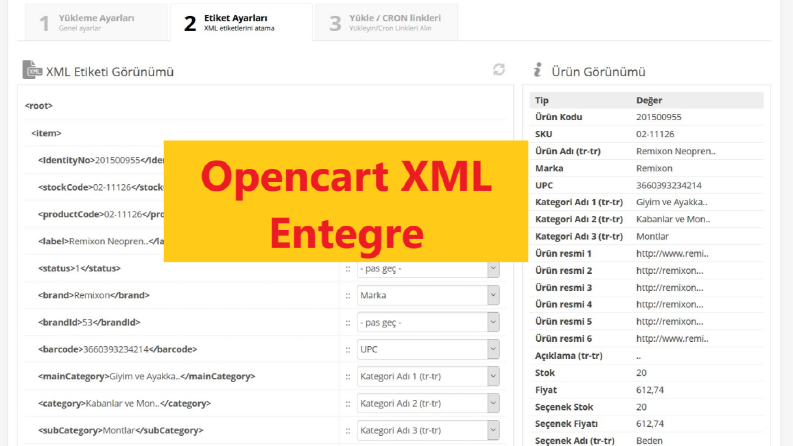The image size is (793, 446).
Task: Click the Kategori Adı 1 (tr-tr) row label
Action: click(579, 202)
